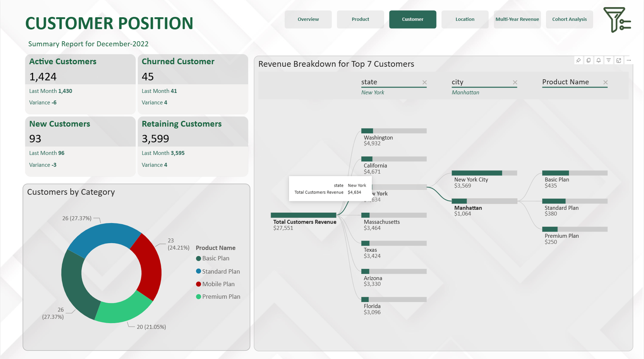Remove the Product Name level
Screen dimensions: 644x359
605,82
